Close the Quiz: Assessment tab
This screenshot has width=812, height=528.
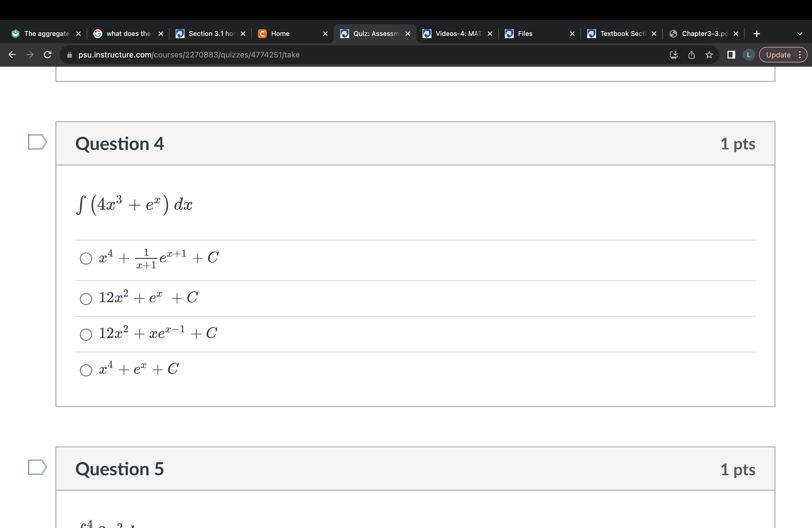[x=407, y=33]
